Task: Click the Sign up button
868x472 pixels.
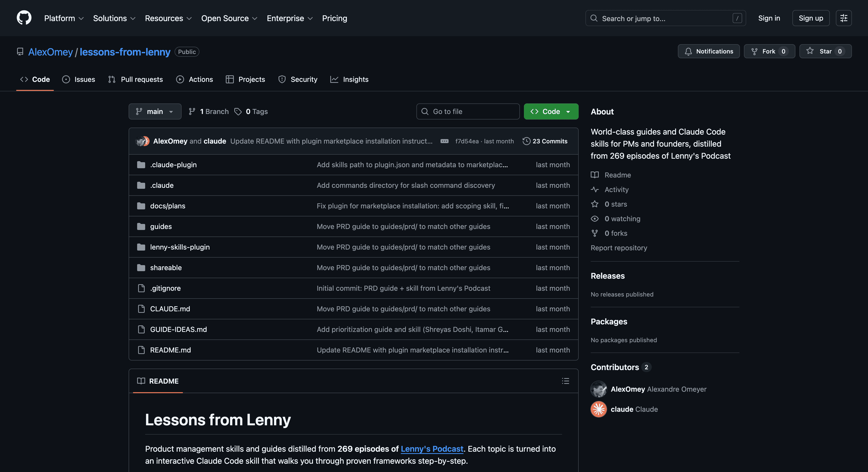Action: tap(811, 18)
